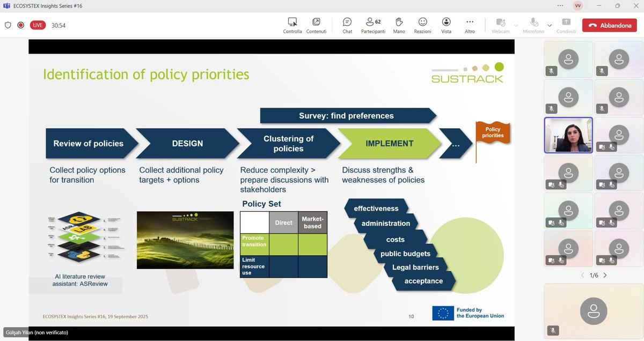Viewport: 644px width, 341px height.
Task: Click the orange Policy priorities flag
Action: [493, 132]
